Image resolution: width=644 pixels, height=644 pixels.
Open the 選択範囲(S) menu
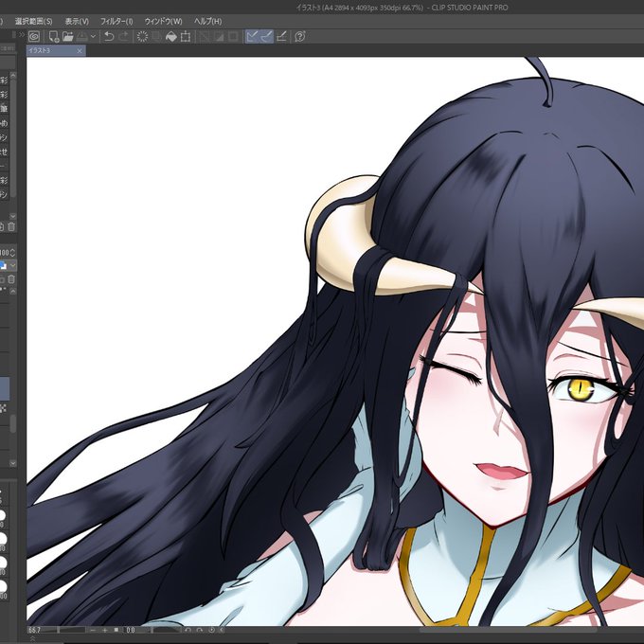34,22
